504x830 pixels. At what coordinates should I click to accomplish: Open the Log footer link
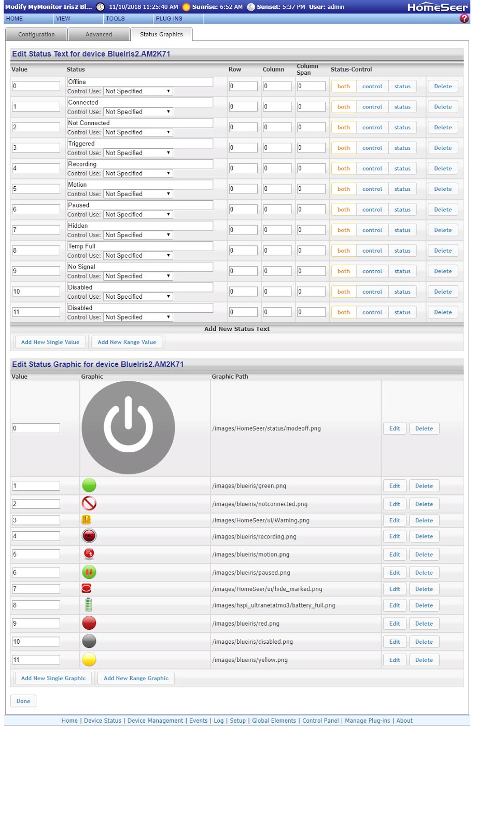tap(219, 721)
